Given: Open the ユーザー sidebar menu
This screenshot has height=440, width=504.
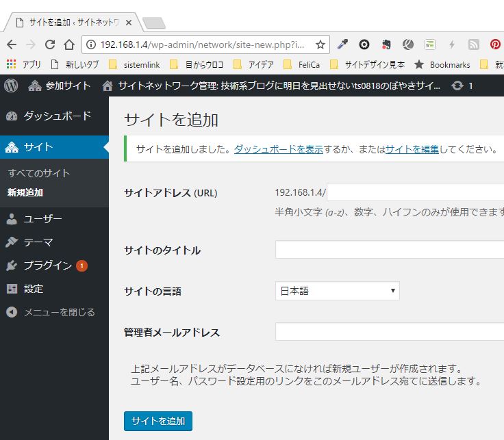Looking at the screenshot, I should pyautogui.click(x=54, y=219).
